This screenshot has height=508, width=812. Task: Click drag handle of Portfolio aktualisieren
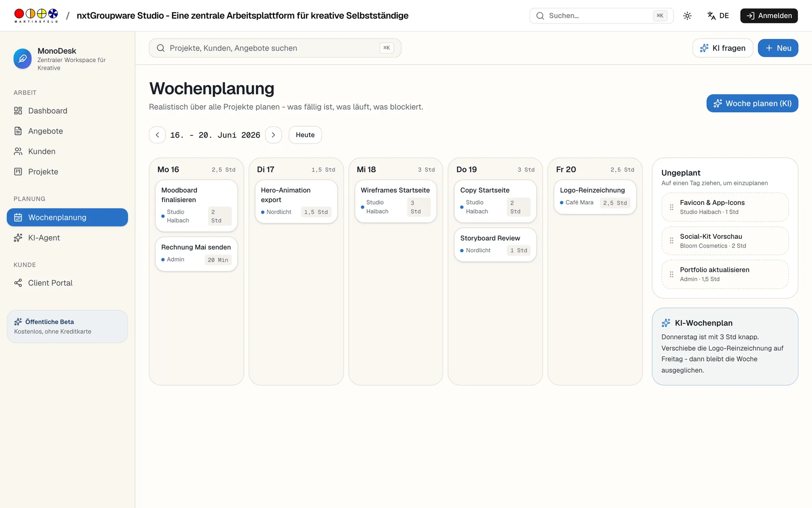[x=671, y=274]
